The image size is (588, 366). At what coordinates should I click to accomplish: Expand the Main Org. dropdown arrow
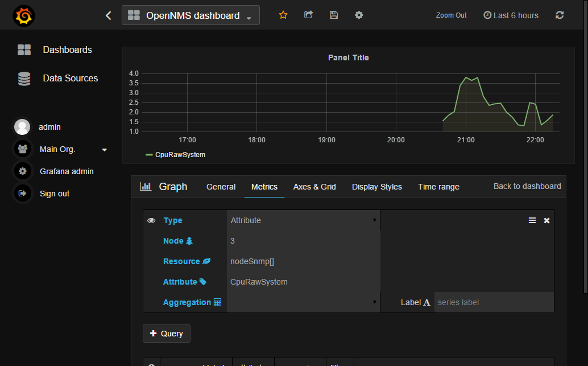tap(105, 150)
